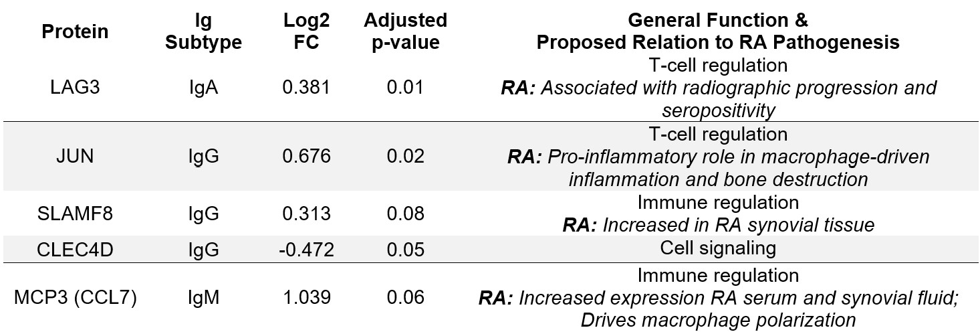
Task: Click the Protein column header
Action: [76, 32]
